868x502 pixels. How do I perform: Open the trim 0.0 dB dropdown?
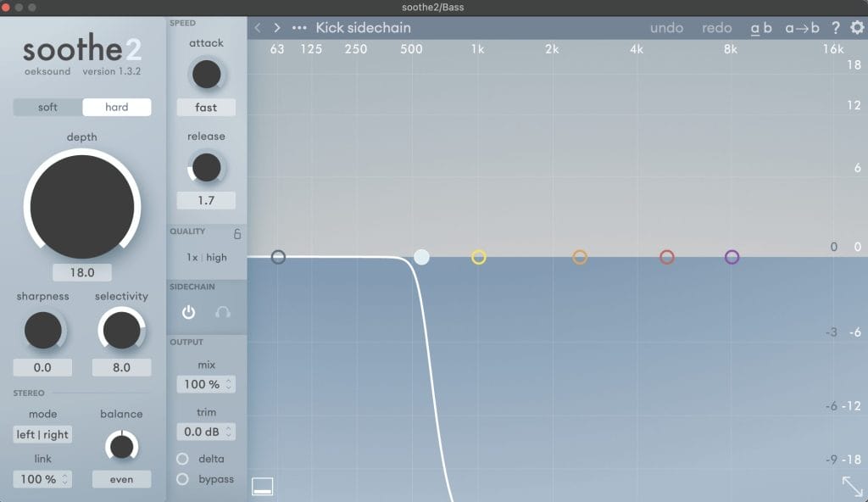coord(206,432)
